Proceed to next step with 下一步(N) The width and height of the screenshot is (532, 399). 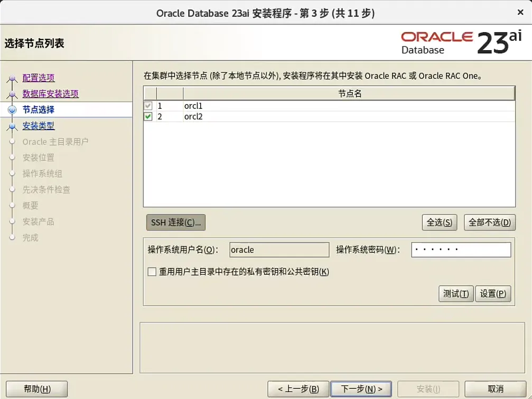[361, 388]
